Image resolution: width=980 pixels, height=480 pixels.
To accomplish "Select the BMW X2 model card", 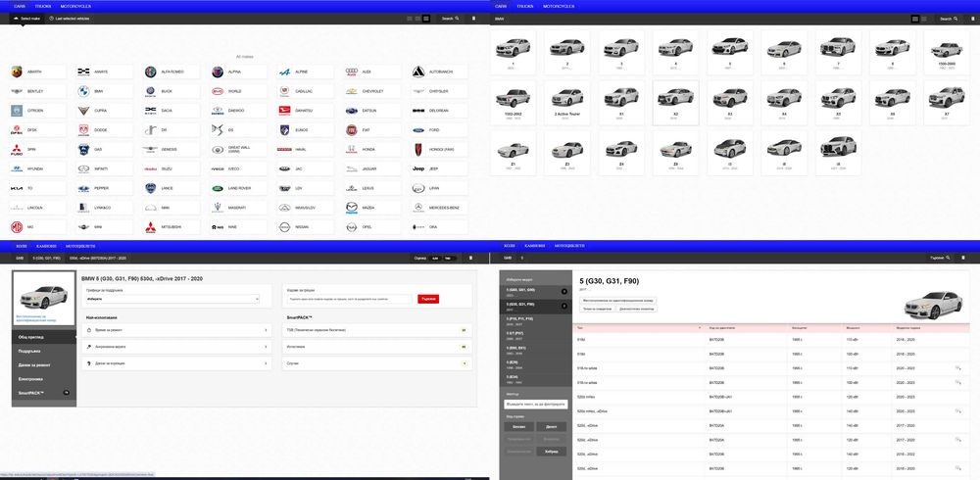I will point(675,103).
